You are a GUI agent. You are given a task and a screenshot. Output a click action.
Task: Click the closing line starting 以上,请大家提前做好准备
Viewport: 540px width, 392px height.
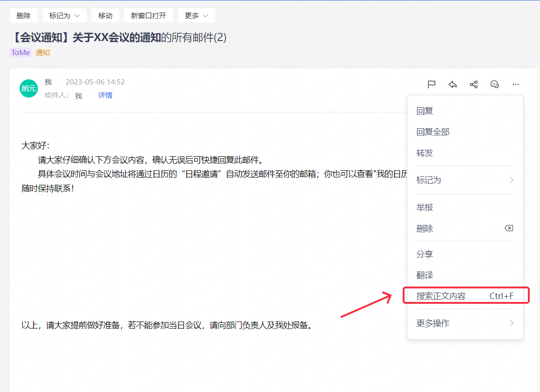[x=167, y=325]
